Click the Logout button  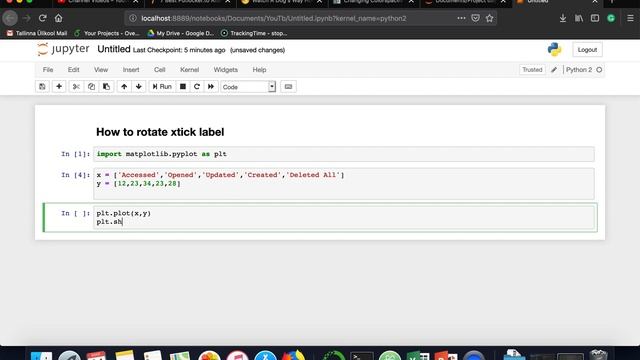[587, 50]
